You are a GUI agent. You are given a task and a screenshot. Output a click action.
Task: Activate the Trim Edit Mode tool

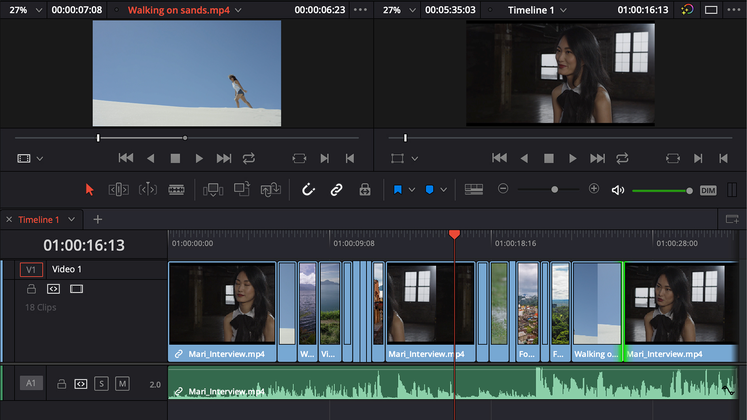tap(118, 189)
